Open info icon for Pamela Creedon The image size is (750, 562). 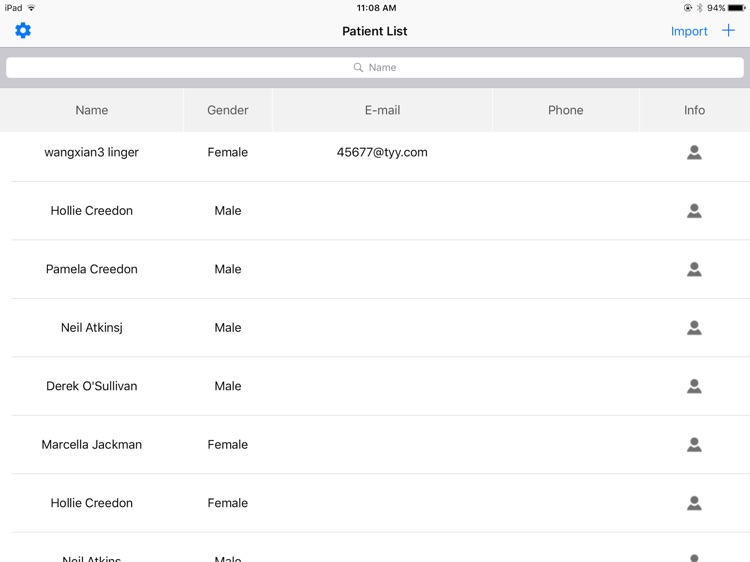(x=694, y=269)
